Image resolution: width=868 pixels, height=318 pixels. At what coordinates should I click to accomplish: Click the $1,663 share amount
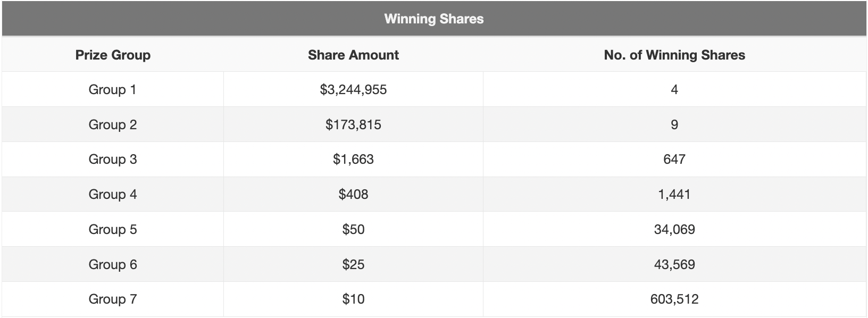click(353, 159)
